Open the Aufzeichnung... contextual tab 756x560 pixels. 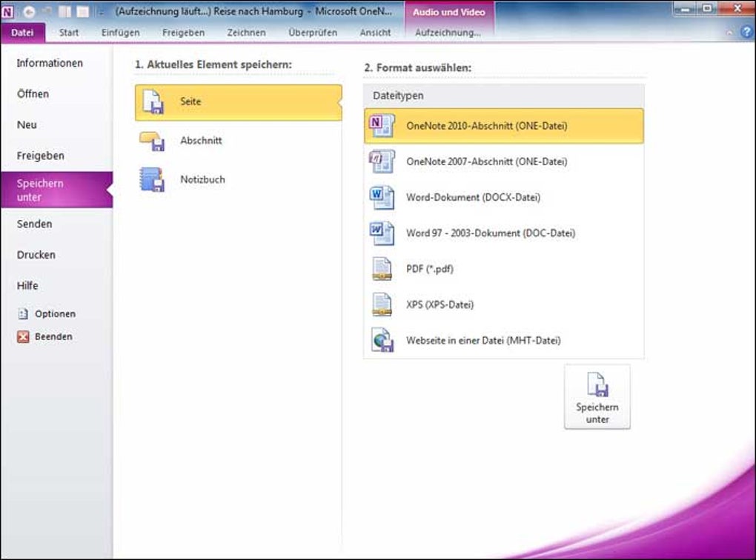coord(448,33)
